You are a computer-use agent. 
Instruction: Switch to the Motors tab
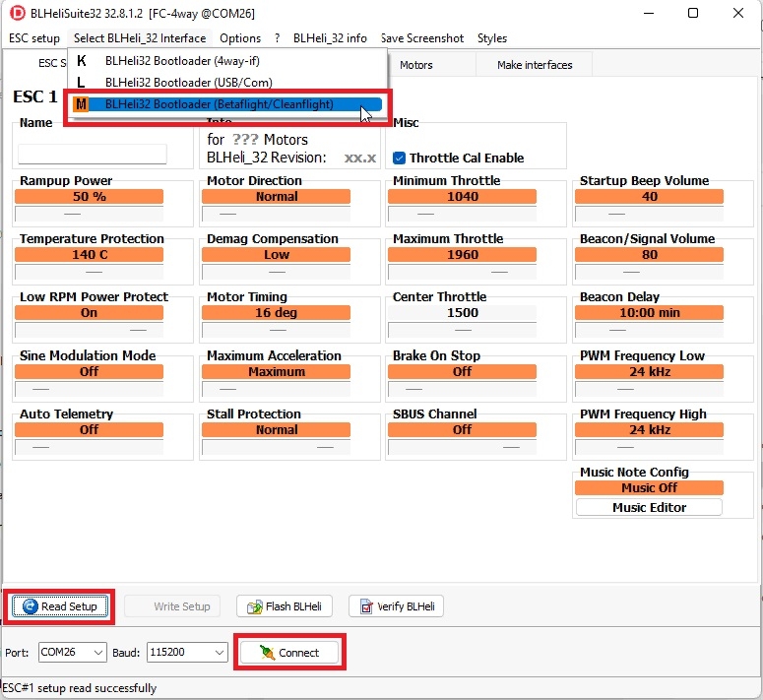(x=416, y=65)
